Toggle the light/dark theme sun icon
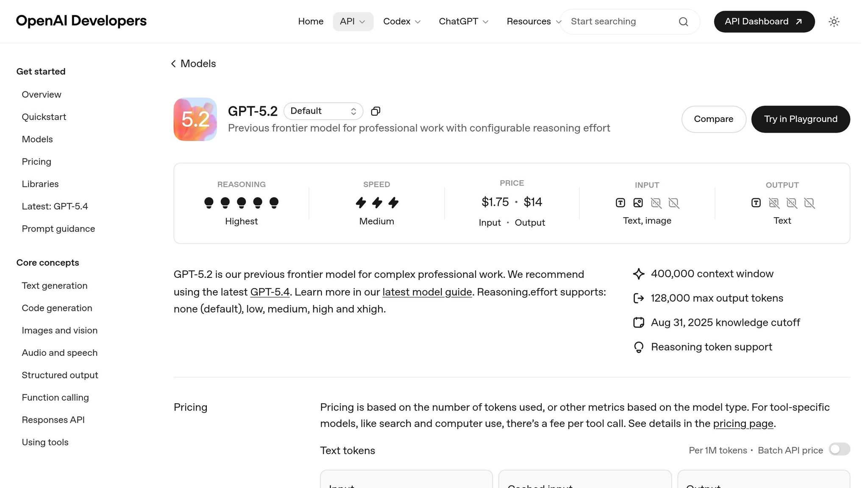The height and width of the screenshot is (488, 868). click(834, 22)
